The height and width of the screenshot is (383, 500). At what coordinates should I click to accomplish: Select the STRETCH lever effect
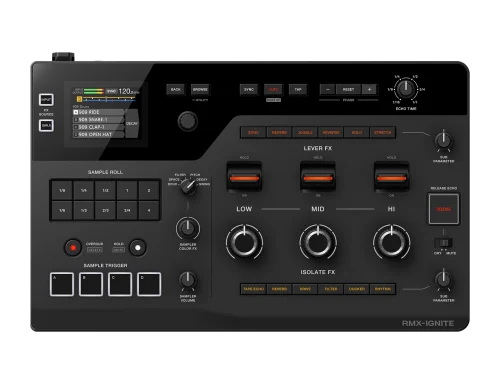click(x=383, y=132)
